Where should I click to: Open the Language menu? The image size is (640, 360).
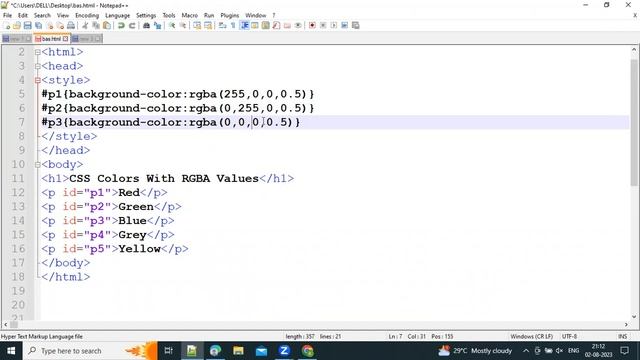(118, 15)
